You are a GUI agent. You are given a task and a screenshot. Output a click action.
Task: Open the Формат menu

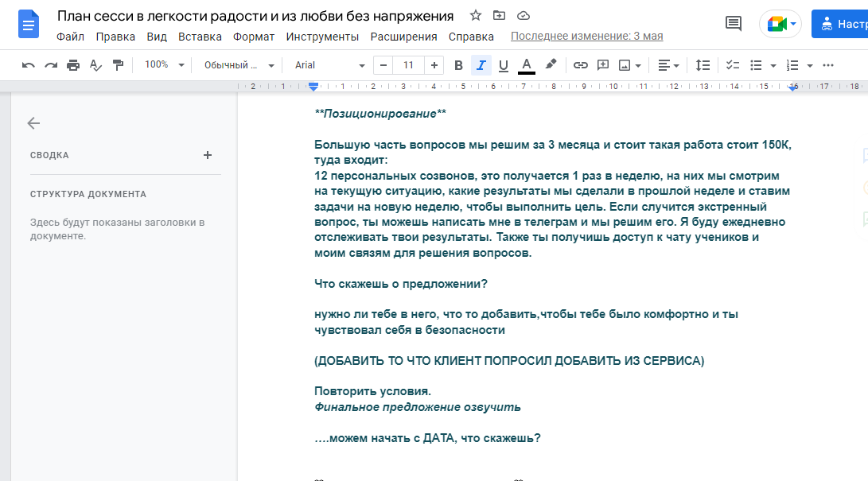pyautogui.click(x=254, y=37)
